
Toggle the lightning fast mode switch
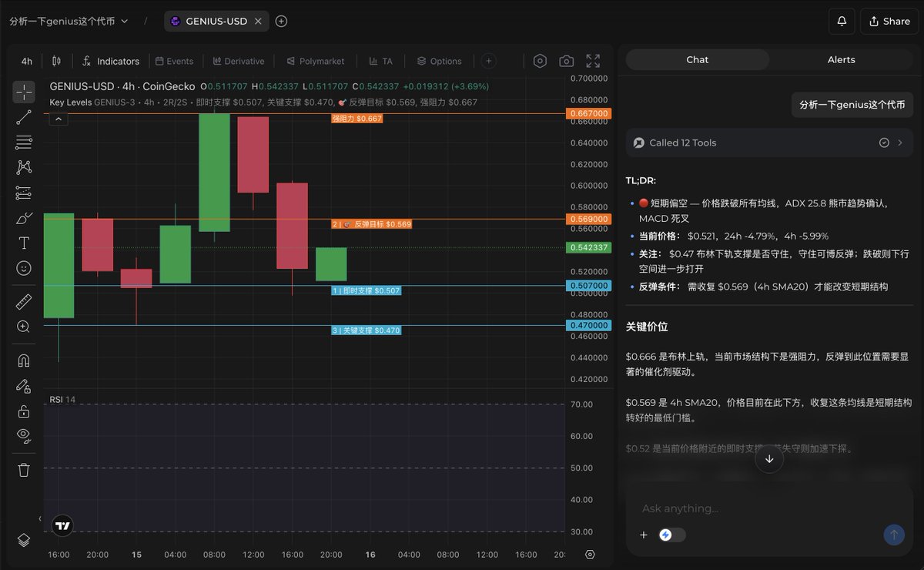pyautogui.click(x=672, y=535)
